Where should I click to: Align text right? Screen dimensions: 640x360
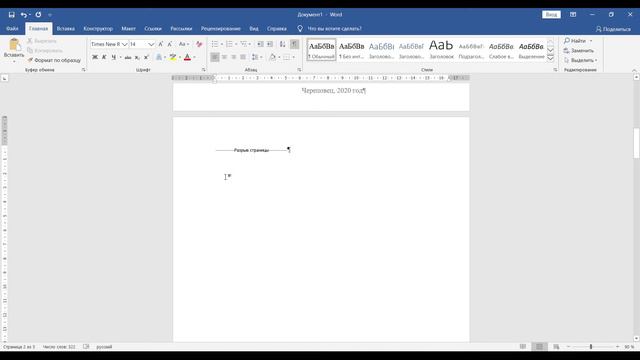(x=233, y=57)
